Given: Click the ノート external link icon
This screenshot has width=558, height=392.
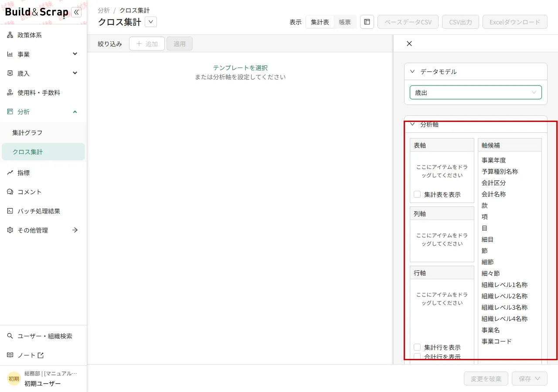Looking at the screenshot, I should pyautogui.click(x=41, y=355).
